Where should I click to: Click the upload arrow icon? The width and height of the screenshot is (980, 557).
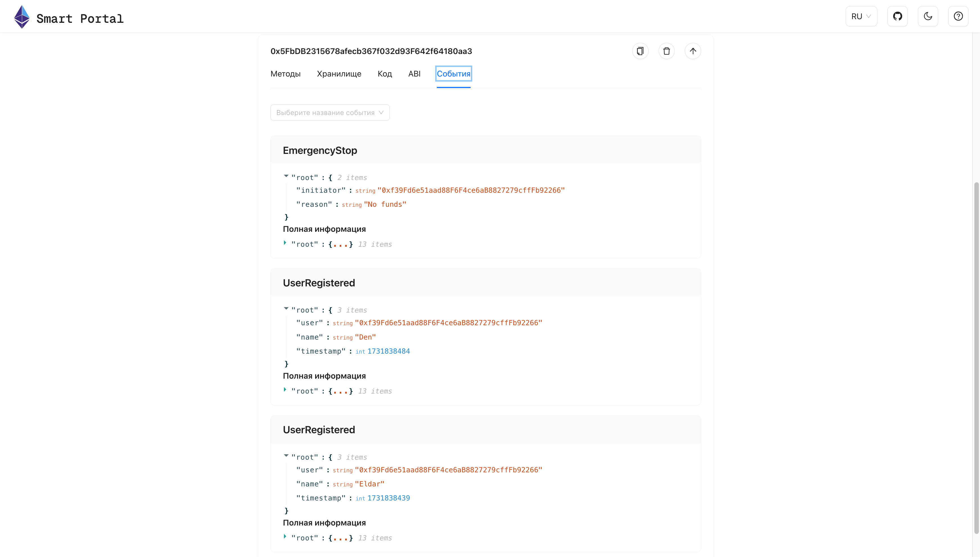(x=693, y=51)
